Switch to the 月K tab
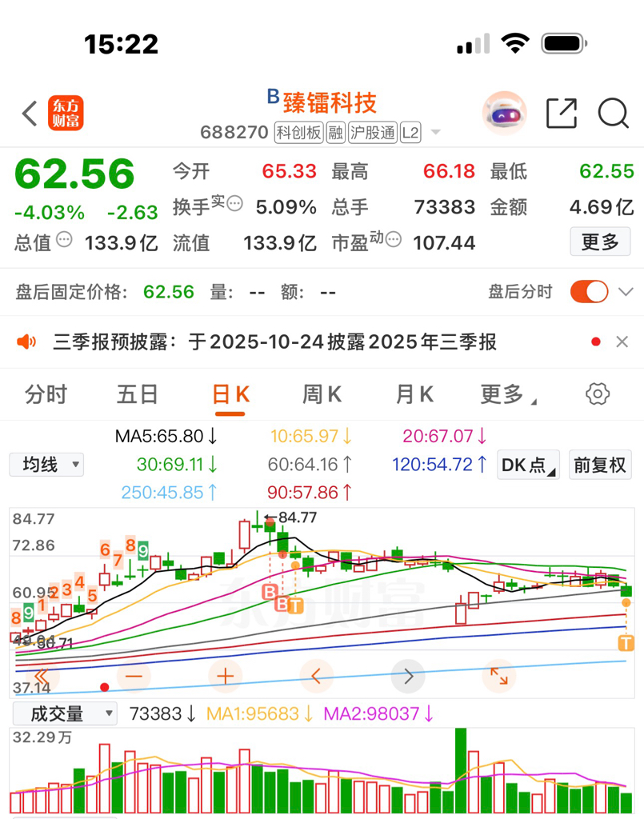Screen dimensions: 644x819 (x=414, y=394)
